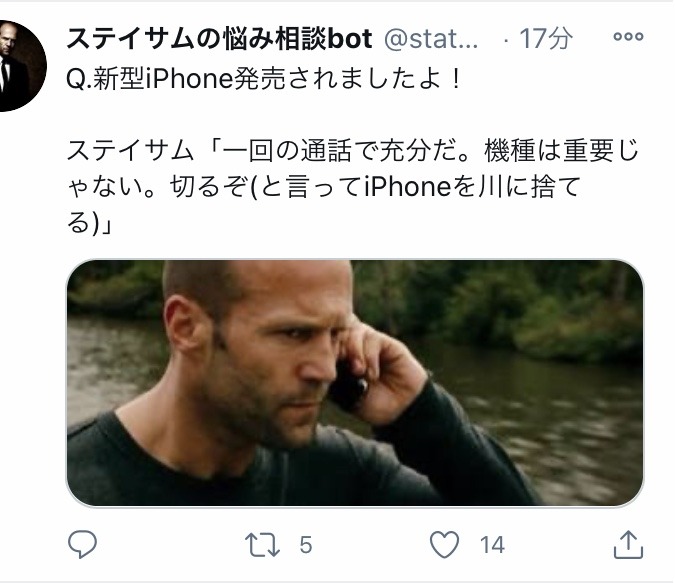Click the reply speech bubble icon
The width and height of the screenshot is (675, 583).
pos(82,544)
